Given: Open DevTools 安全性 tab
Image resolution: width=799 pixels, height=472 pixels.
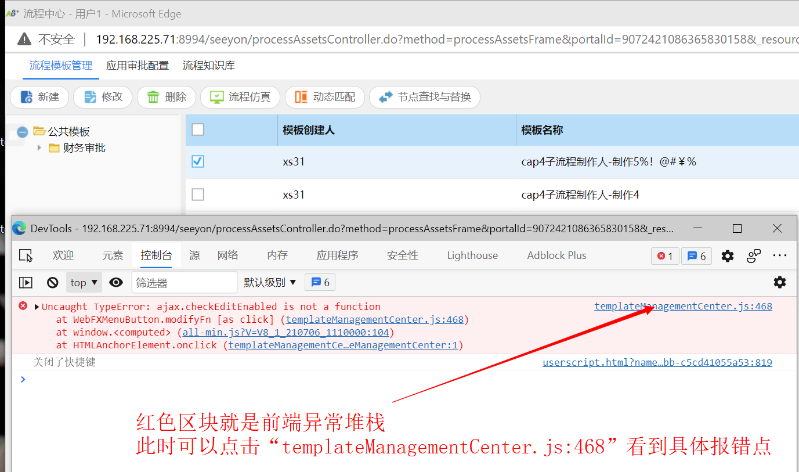Looking at the screenshot, I should 403,255.
